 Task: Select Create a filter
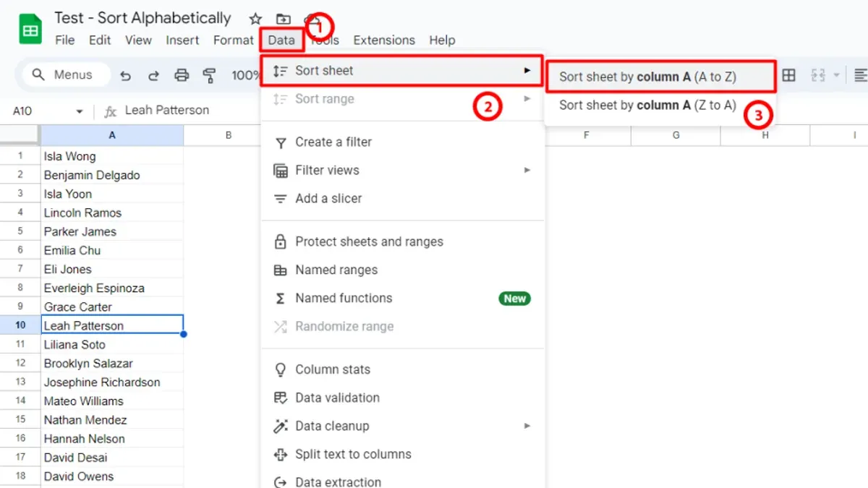coord(402,142)
